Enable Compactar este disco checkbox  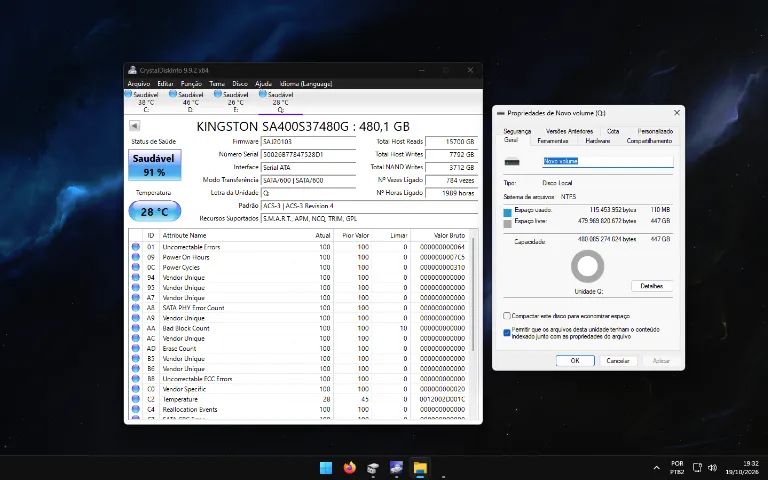click(507, 316)
